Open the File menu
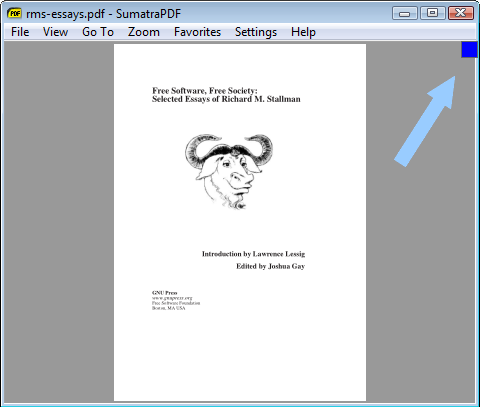Image resolution: width=480 pixels, height=407 pixels. (20, 32)
